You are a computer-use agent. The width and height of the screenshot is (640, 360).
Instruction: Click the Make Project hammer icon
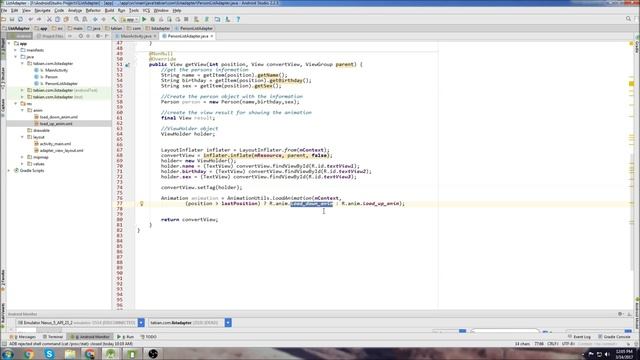point(114,19)
